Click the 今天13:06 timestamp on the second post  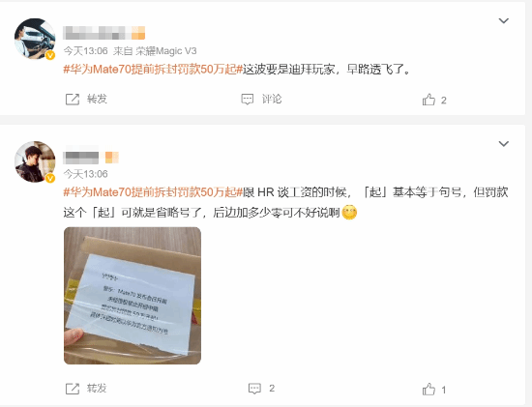(x=85, y=174)
